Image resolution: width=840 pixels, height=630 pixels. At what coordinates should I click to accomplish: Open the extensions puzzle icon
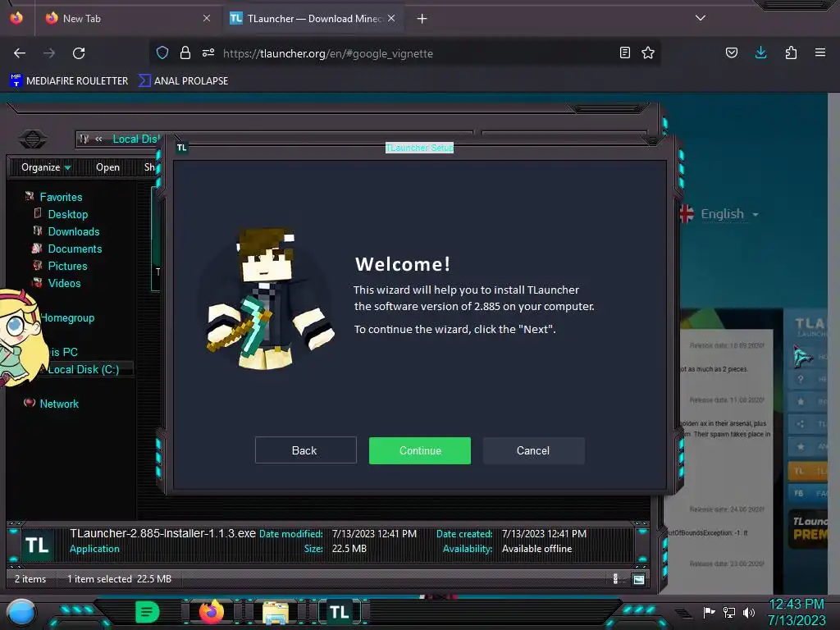[792, 52]
